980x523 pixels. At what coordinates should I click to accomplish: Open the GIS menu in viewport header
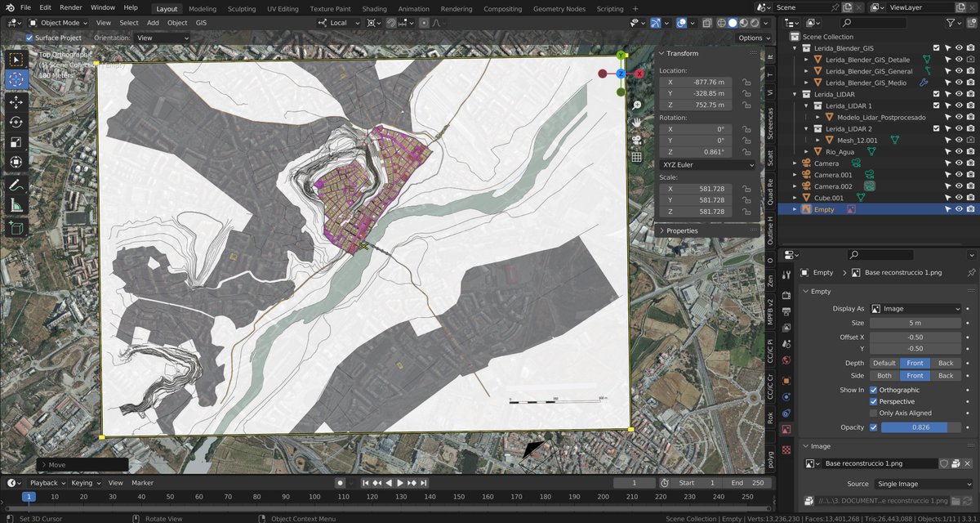[x=201, y=23]
